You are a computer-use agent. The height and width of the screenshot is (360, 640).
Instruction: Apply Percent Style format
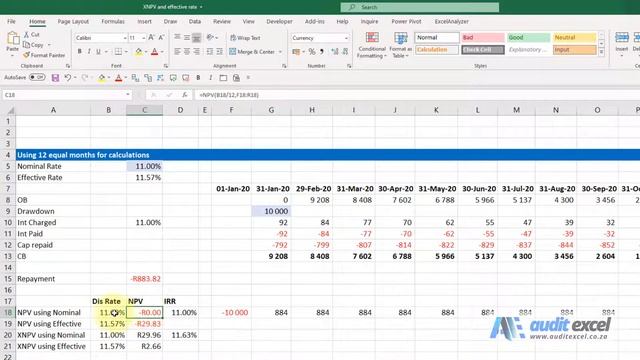pos(312,51)
